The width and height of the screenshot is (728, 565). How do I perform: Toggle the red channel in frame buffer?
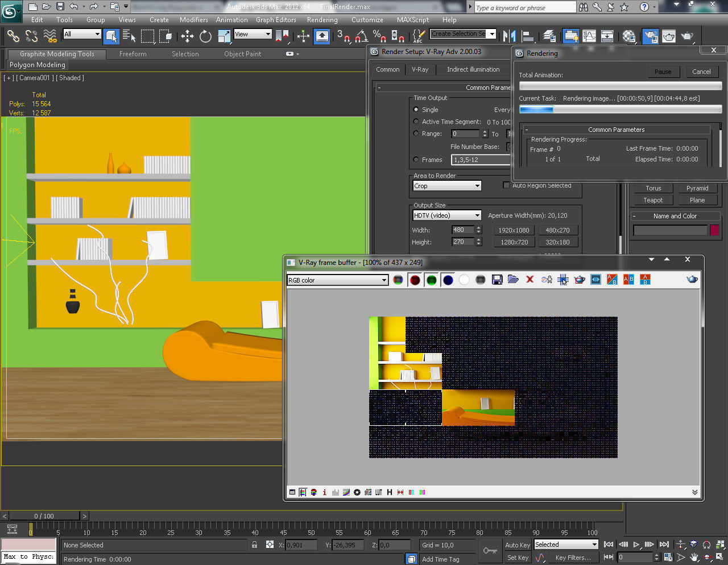pos(415,280)
